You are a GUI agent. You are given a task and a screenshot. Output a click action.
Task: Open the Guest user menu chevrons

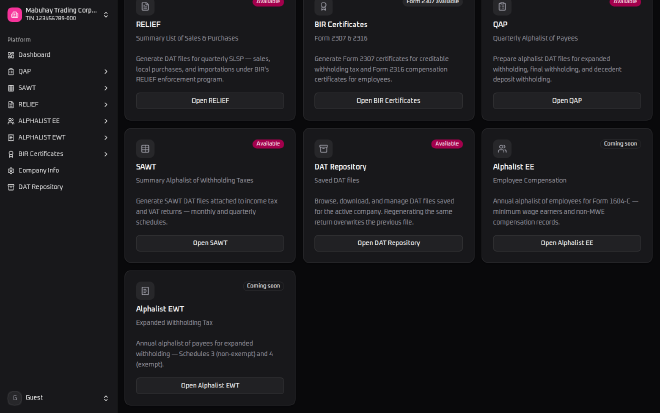(106, 398)
